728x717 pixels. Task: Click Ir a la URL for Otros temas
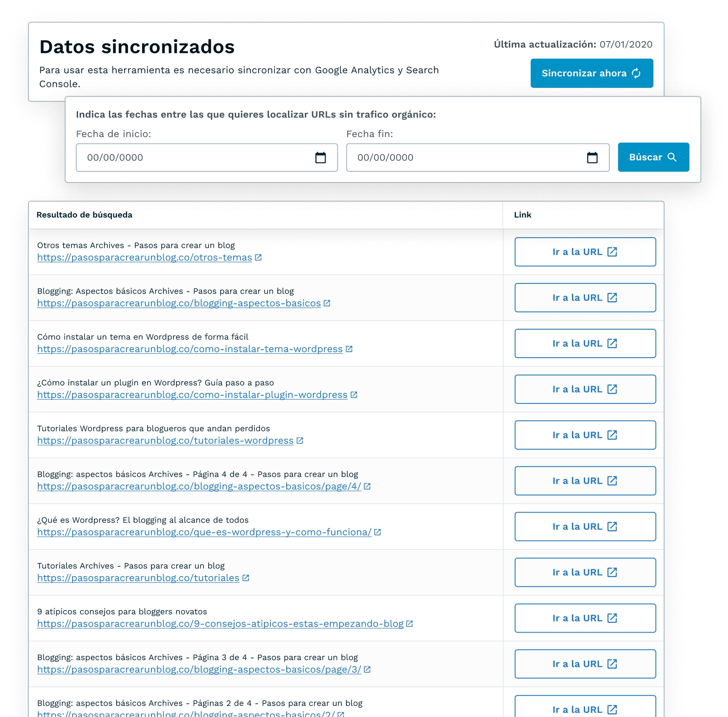click(x=585, y=252)
